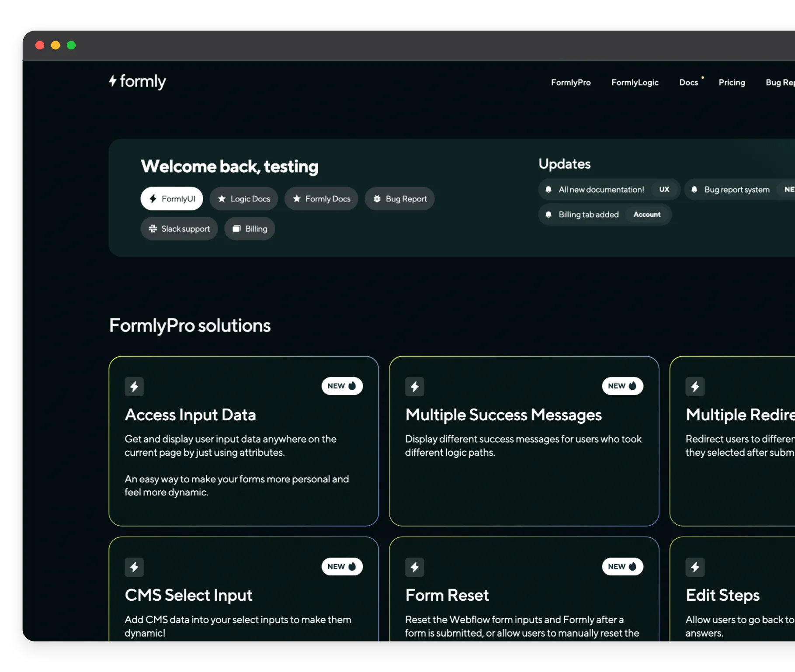Click the Slack icon in Slack support
795x672 pixels.
pos(153,229)
